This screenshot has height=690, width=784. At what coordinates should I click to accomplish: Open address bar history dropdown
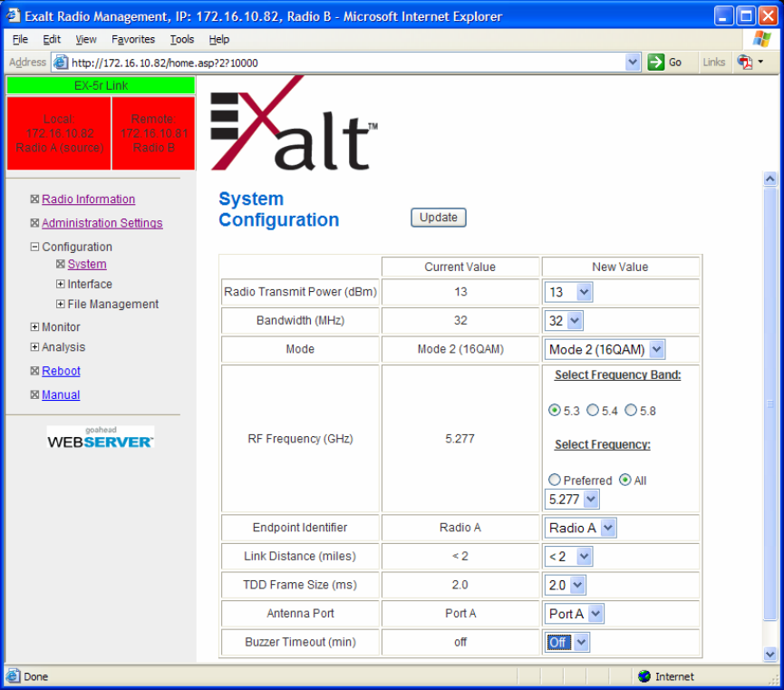633,63
